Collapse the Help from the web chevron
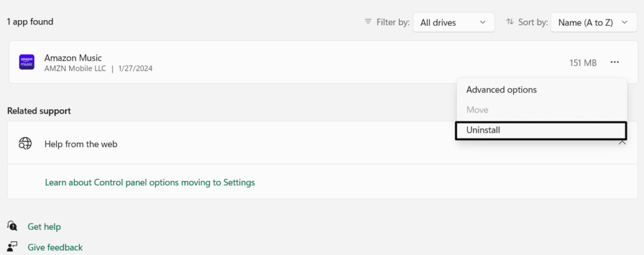 [622, 144]
